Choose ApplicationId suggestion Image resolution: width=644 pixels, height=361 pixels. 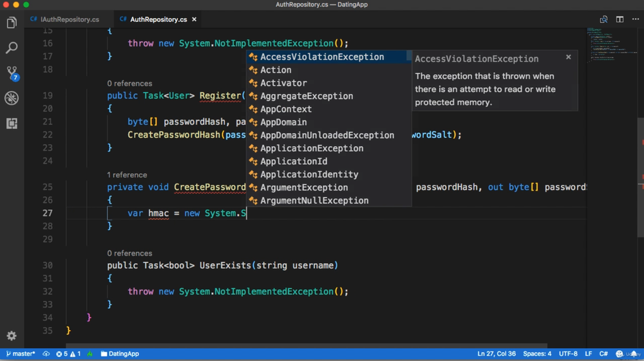click(328, 162)
